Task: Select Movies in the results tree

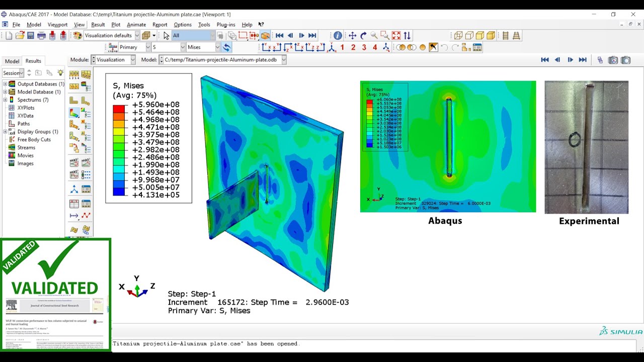Action: [x=25, y=155]
